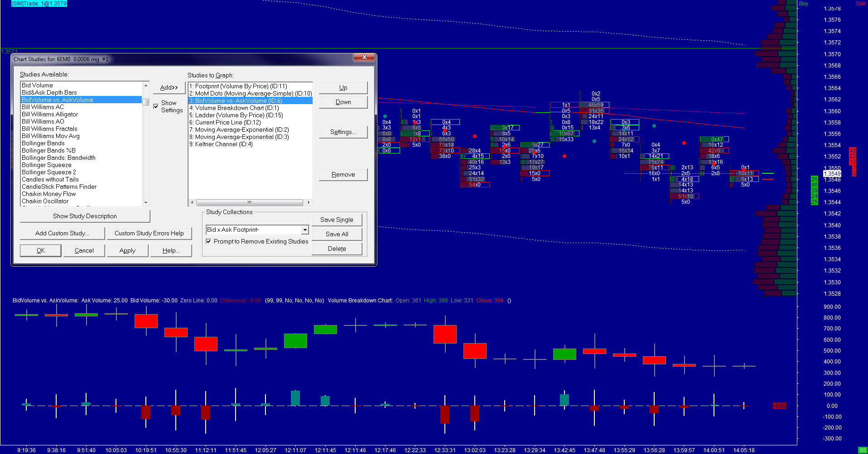Image resolution: width=868 pixels, height=454 pixels.
Task: Click Add Custom Study button
Action: click(x=63, y=233)
